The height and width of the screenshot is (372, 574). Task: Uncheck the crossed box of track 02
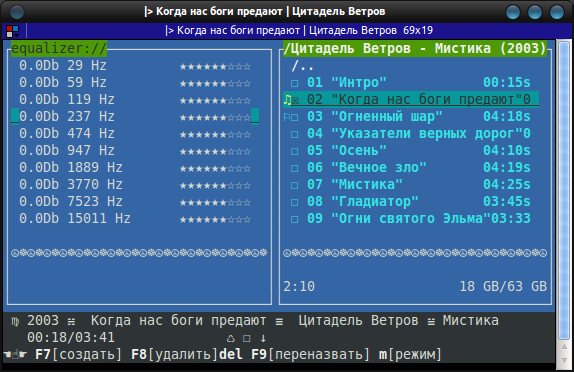pos(295,100)
